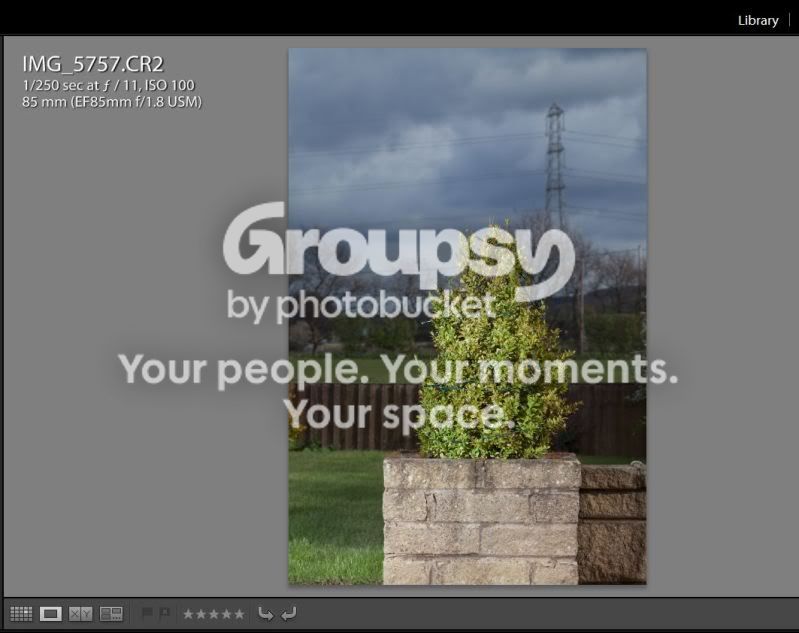Select the Loupe view icon

coord(50,614)
